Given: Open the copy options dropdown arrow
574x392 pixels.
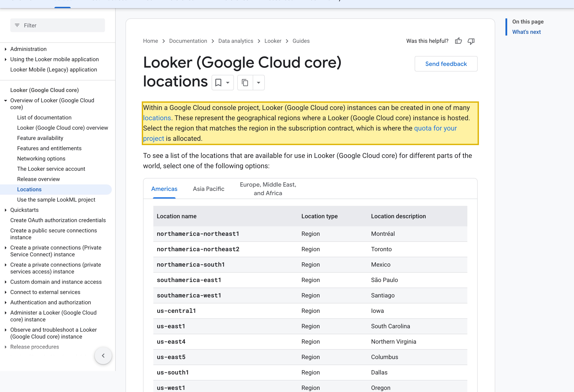Looking at the screenshot, I should [259, 83].
